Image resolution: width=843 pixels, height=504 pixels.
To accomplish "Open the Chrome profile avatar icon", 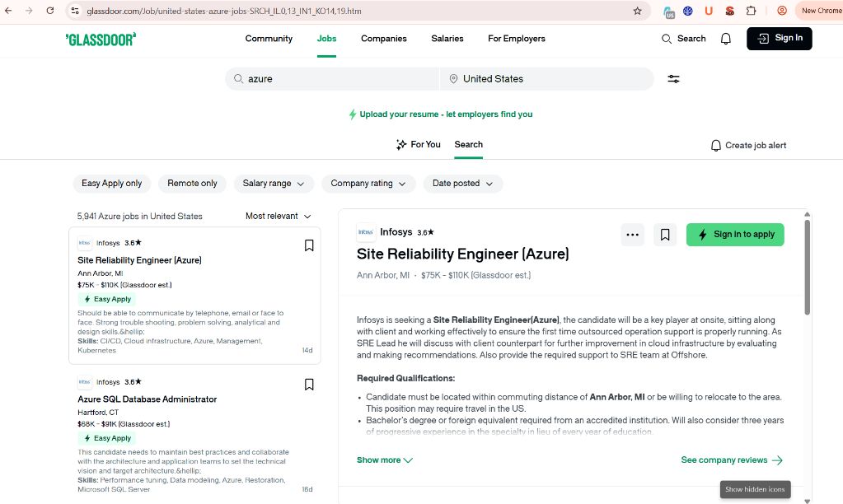I will pos(782,11).
